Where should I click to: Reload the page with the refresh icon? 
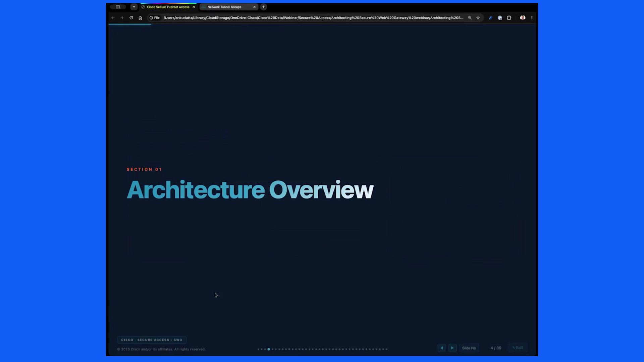131,18
